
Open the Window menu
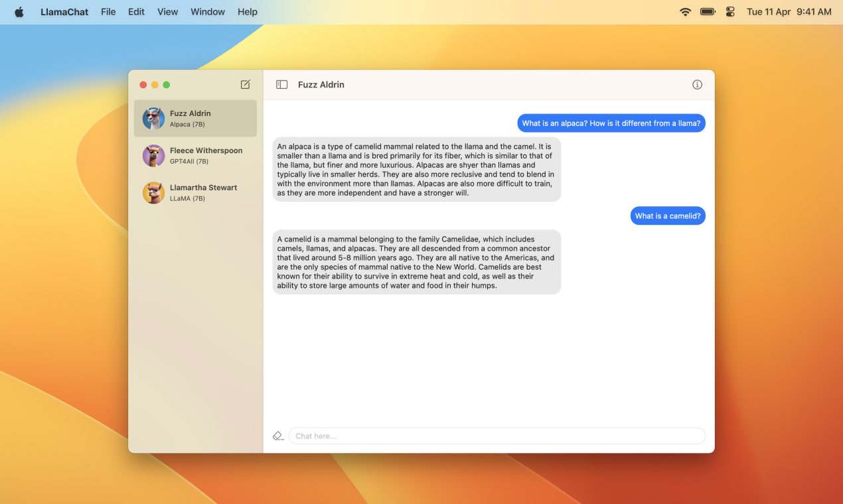pos(208,12)
